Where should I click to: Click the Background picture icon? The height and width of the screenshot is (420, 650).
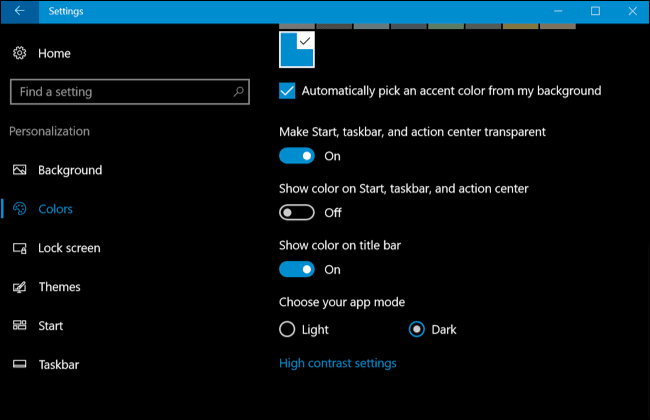[20, 170]
